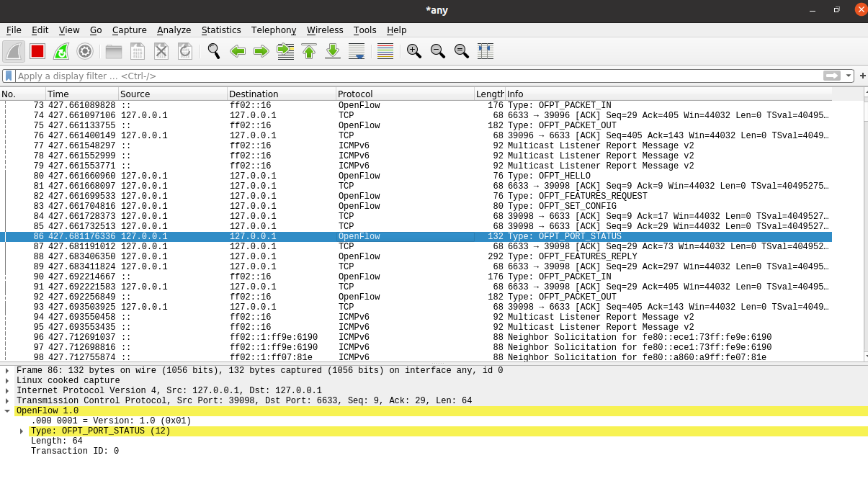Collapse the OpenFlow 1.0 section

[8, 411]
